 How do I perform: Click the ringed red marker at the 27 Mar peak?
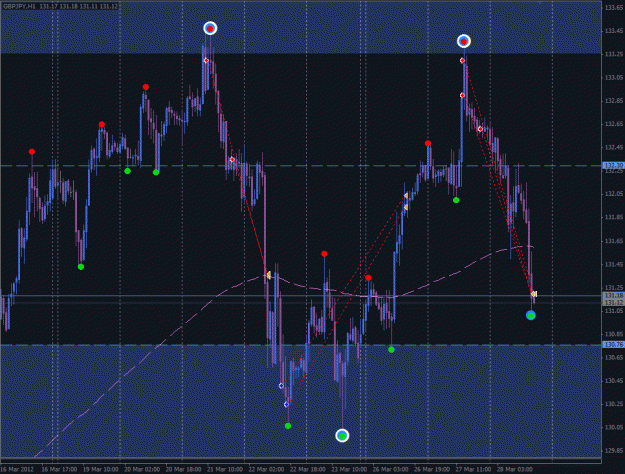(x=463, y=41)
